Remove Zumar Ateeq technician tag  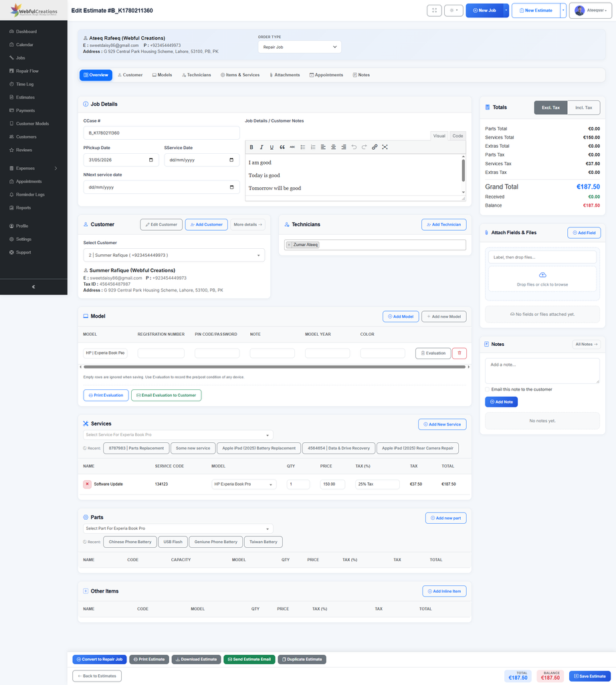tap(289, 245)
